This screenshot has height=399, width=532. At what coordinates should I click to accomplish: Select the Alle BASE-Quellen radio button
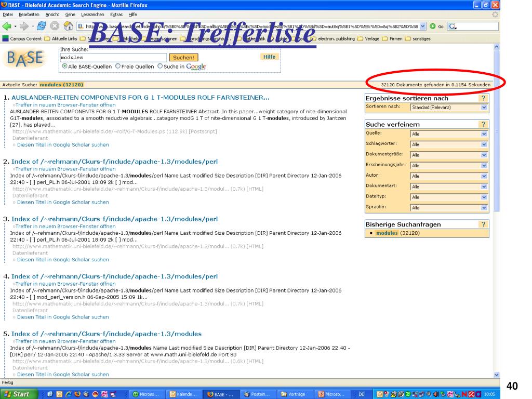click(x=64, y=66)
